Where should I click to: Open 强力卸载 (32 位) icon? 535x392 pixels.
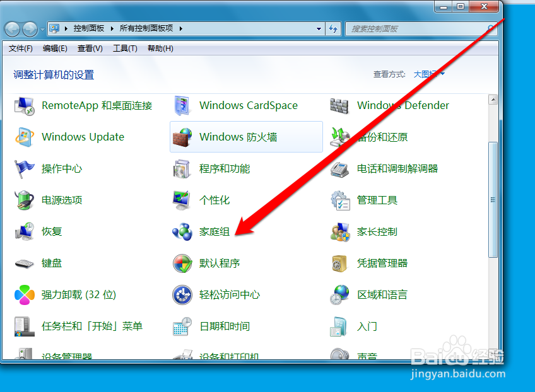click(x=24, y=295)
